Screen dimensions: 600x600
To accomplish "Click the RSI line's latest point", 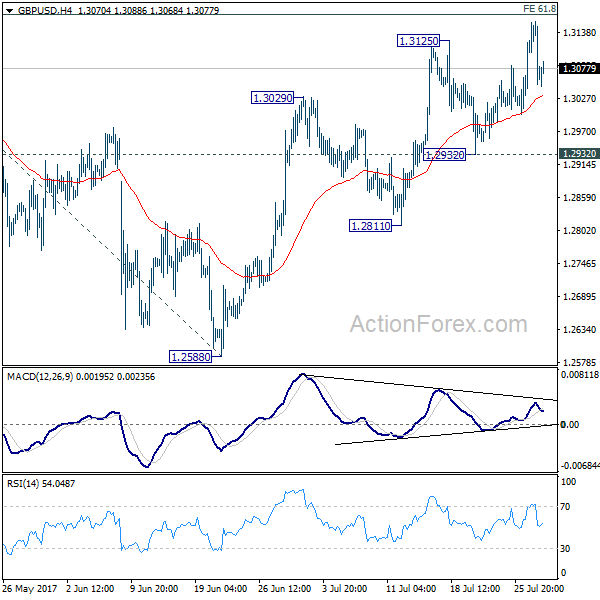I will [542, 523].
